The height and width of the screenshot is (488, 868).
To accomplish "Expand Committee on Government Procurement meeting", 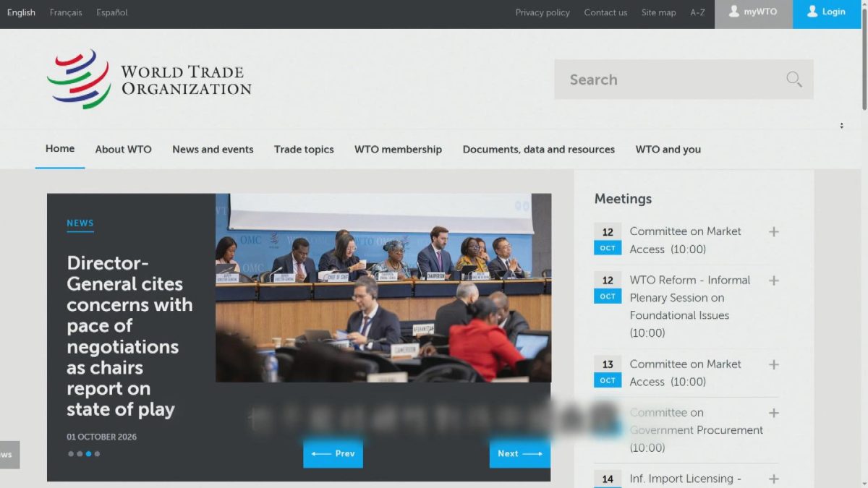I will (x=773, y=413).
